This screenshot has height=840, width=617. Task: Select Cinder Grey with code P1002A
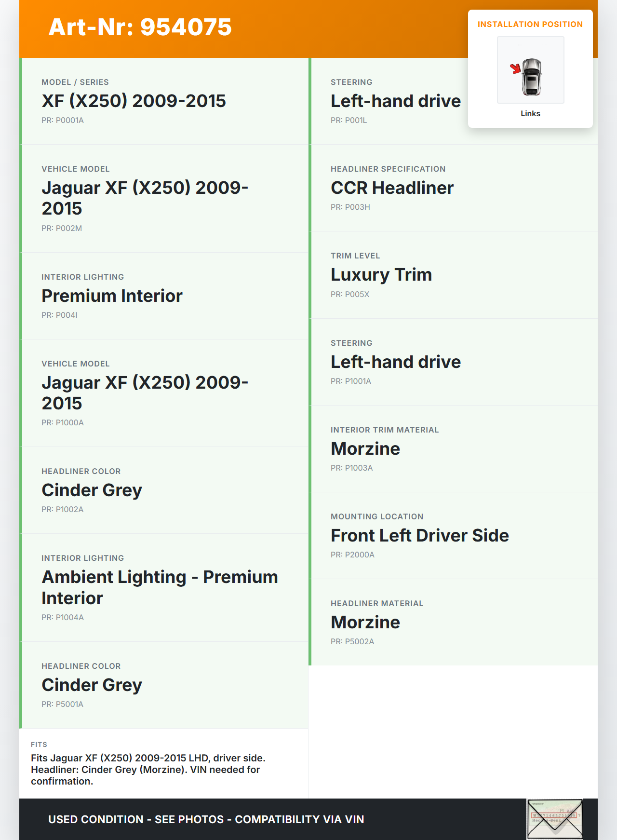[92, 490]
